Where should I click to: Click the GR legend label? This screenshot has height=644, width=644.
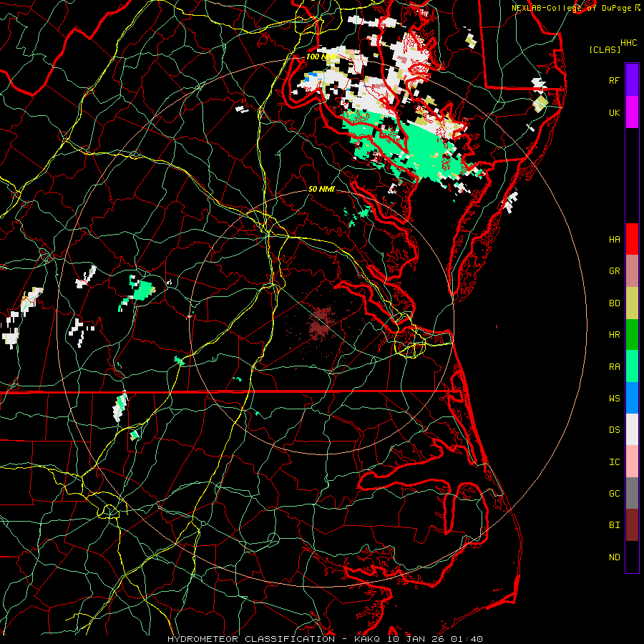pos(614,271)
